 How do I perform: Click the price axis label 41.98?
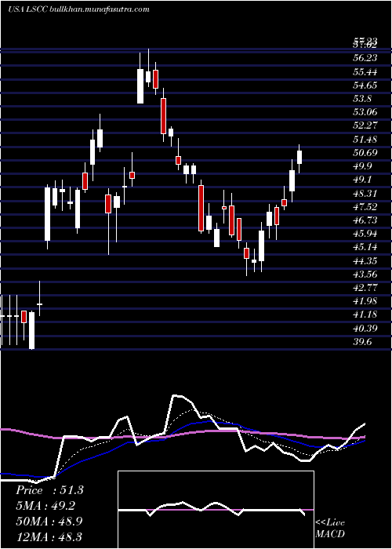pos(365,301)
